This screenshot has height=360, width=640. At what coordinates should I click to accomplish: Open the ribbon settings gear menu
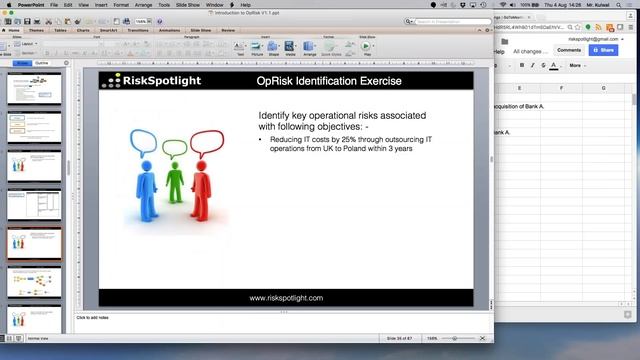[x=487, y=30]
